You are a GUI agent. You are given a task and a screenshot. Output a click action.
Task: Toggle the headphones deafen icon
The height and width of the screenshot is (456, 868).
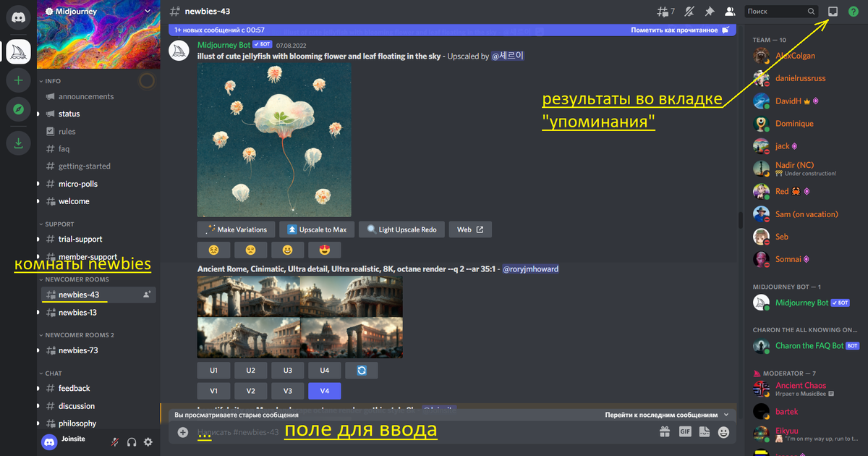132,442
